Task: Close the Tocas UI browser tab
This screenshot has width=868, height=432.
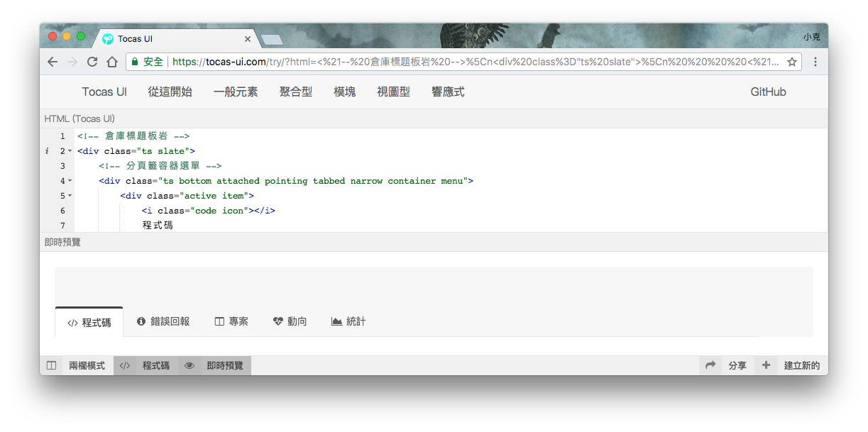Action: click(248, 39)
